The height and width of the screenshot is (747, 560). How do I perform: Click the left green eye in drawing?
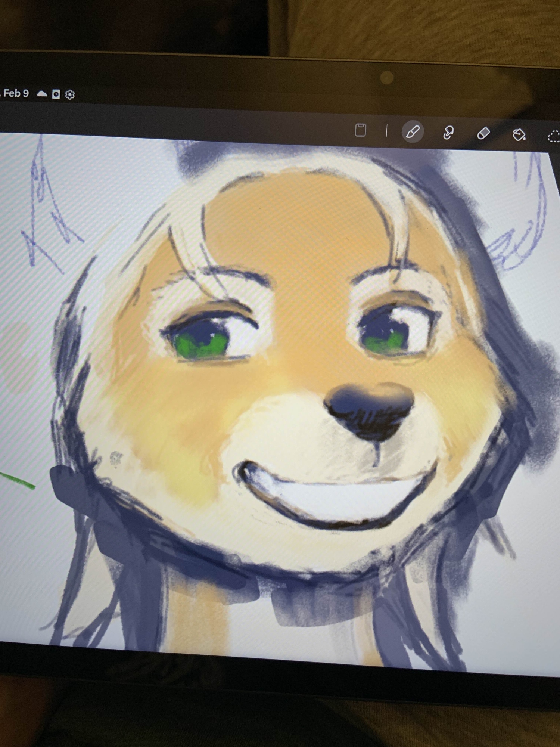click(x=202, y=342)
